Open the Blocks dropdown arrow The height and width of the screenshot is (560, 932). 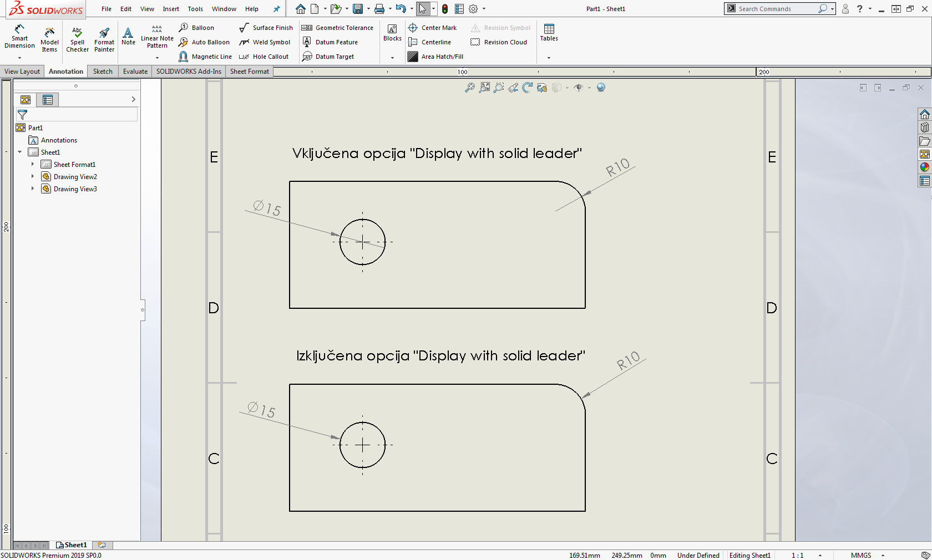[392, 58]
